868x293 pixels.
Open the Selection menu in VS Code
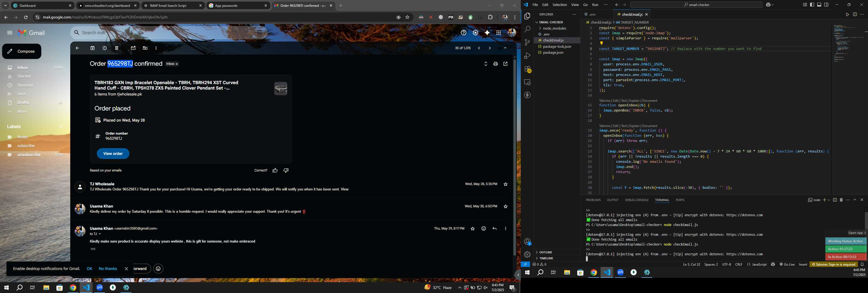pyautogui.click(x=559, y=5)
